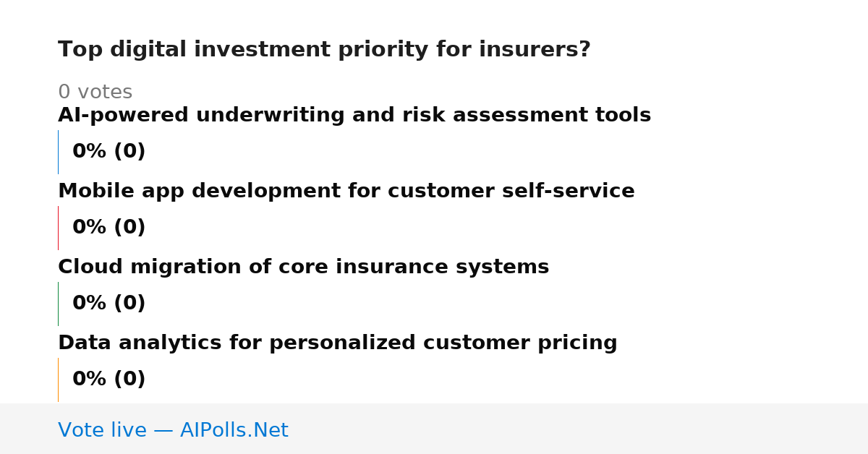Open the Vote live — AIPolls.Net link
The width and height of the screenshot is (868, 454).
173,431
